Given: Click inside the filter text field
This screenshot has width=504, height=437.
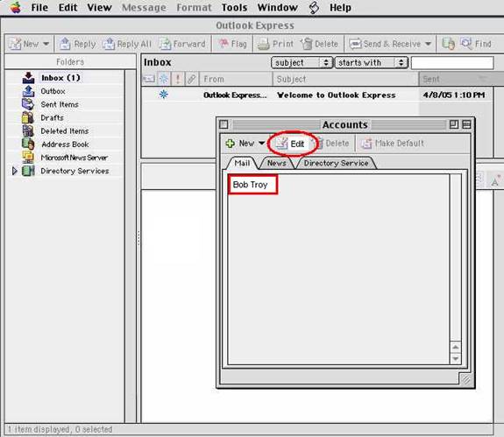Looking at the screenshot, I should click(x=452, y=62).
